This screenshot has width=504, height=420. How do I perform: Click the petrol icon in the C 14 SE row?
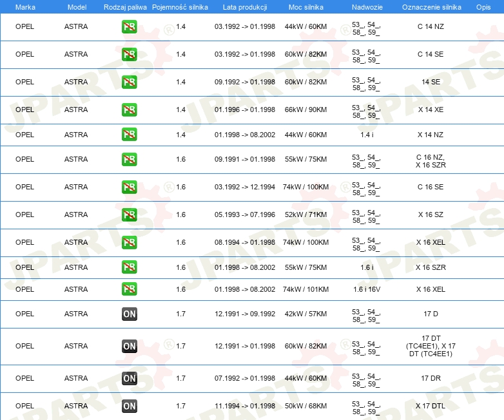129,54
